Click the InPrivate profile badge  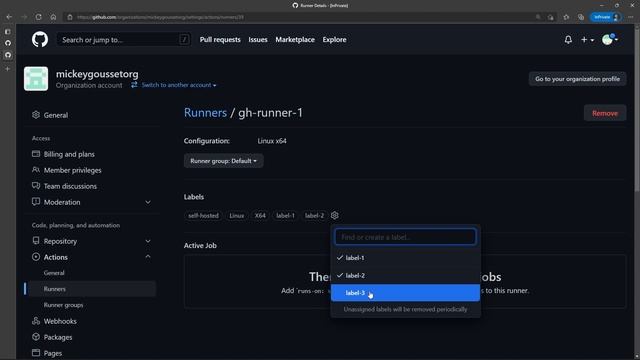(606, 17)
